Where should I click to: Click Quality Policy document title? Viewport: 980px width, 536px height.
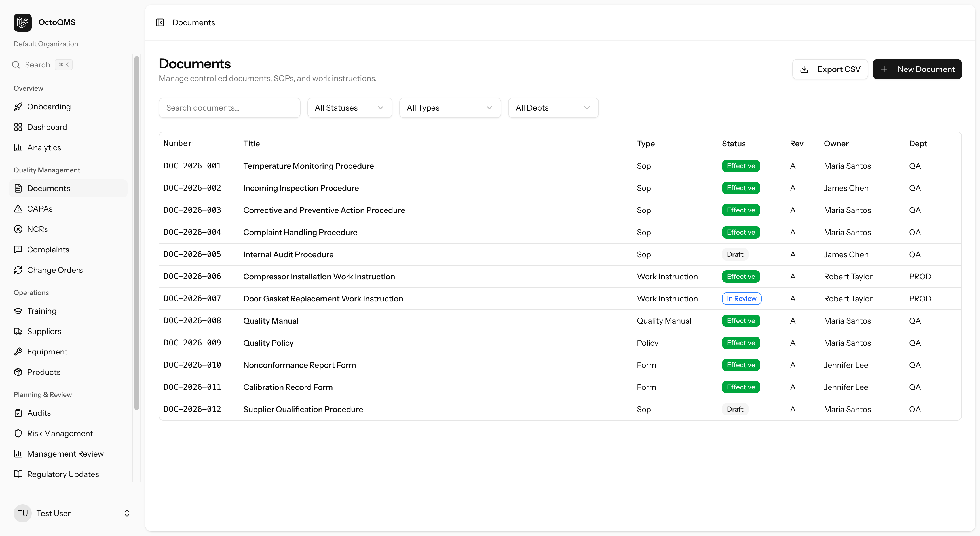[268, 343]
